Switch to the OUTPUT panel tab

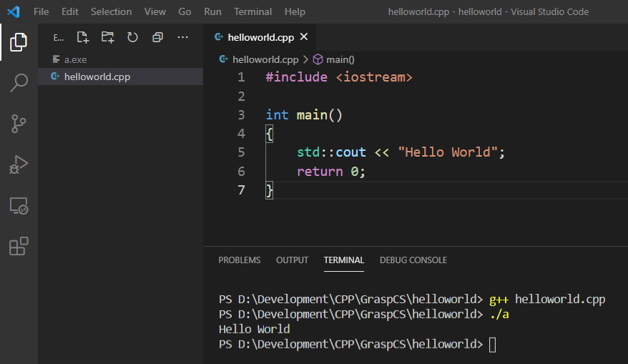point(293,260)
